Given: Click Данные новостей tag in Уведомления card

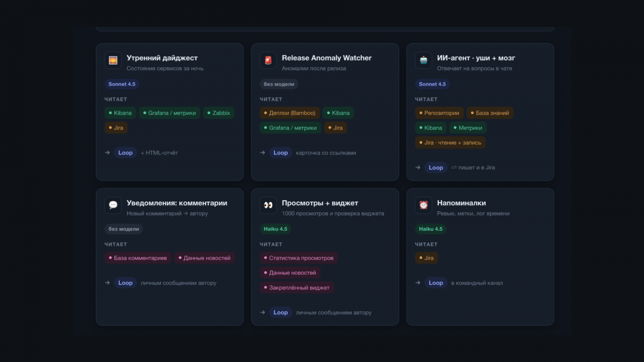Looking at the screenshot, I should (x=205, y=258).
